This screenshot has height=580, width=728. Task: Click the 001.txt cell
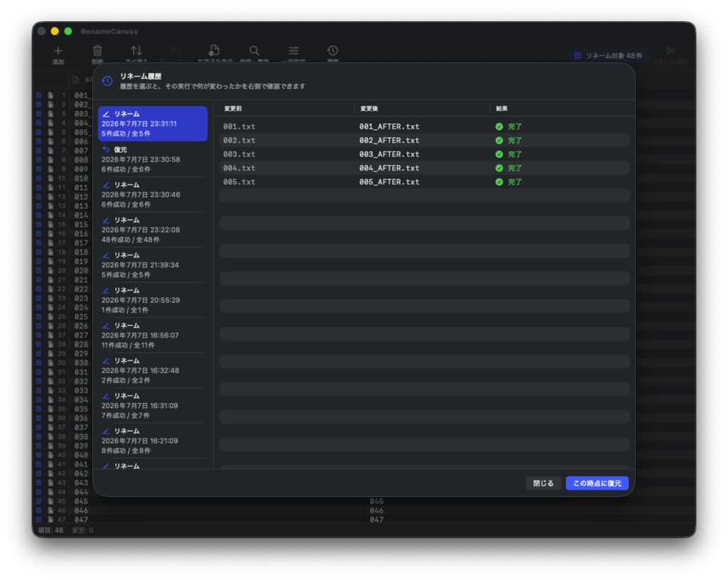[x=239, y=127]
